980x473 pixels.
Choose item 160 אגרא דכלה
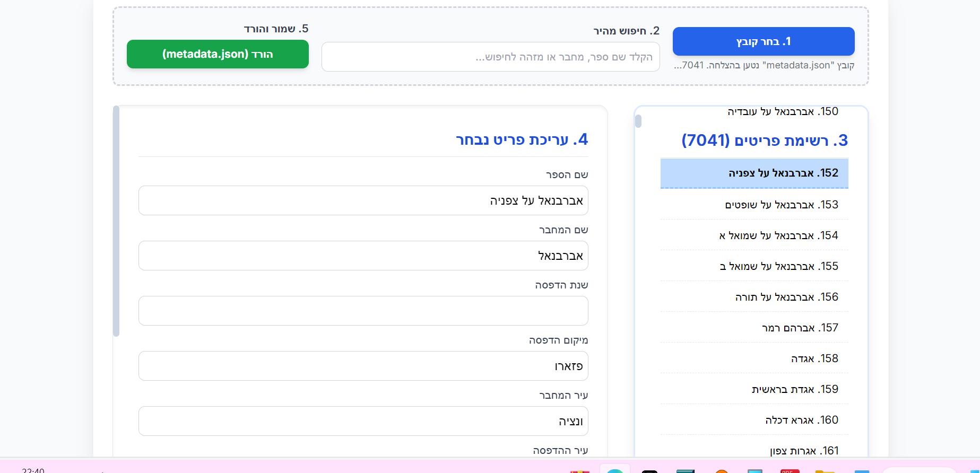(754, 420)
